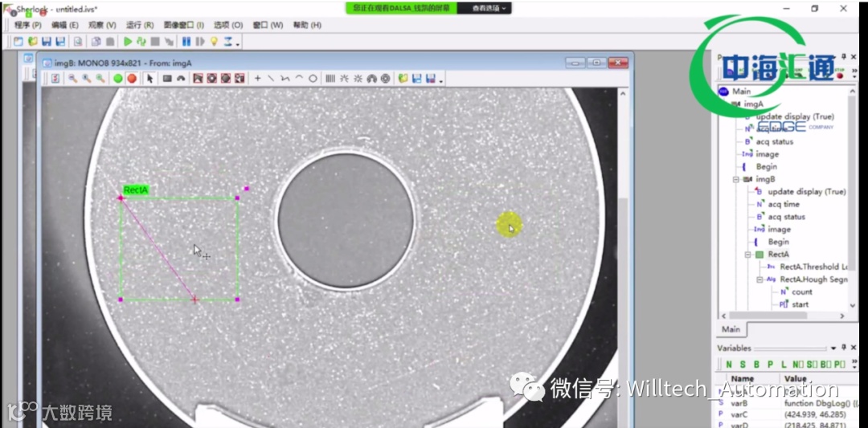Open the 程序 (P) menu
This screenshot has width=868, height=428.
(x=27, y=26)
